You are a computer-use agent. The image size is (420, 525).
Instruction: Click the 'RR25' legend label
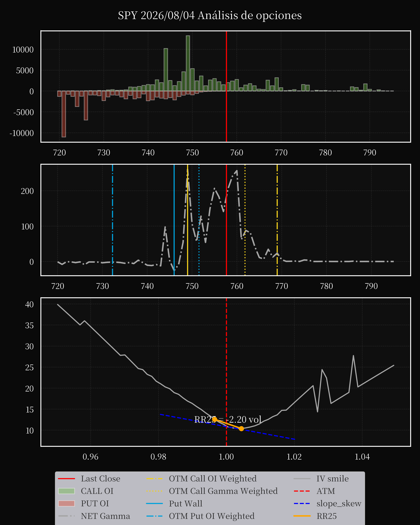coord(327,516)
